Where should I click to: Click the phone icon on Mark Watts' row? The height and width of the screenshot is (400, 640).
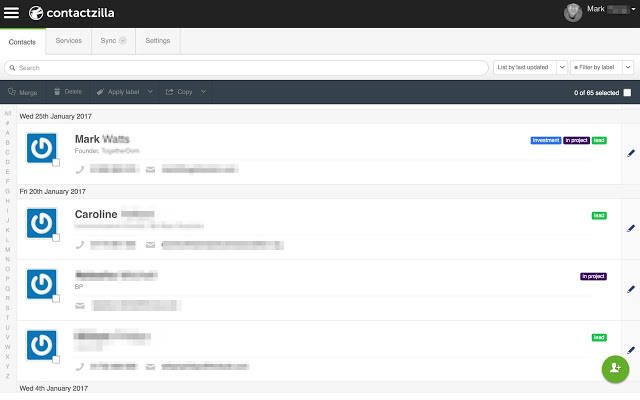[80, 170]
